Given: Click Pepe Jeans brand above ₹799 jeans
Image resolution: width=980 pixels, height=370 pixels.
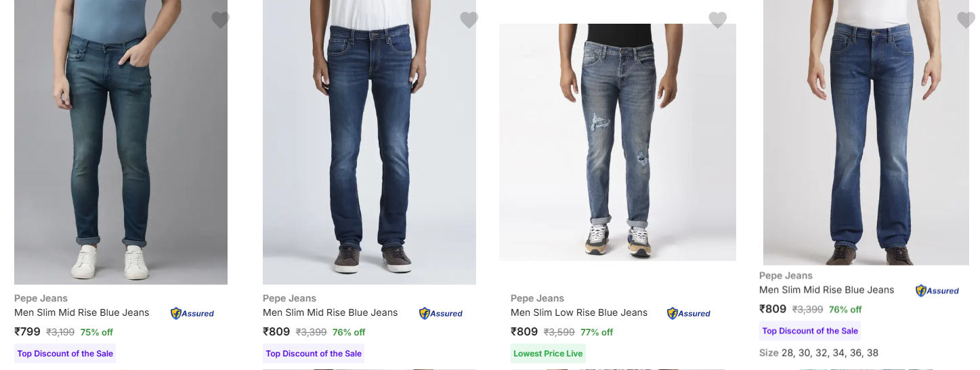Looking at the screenshot, I should [x=41, y=298].
